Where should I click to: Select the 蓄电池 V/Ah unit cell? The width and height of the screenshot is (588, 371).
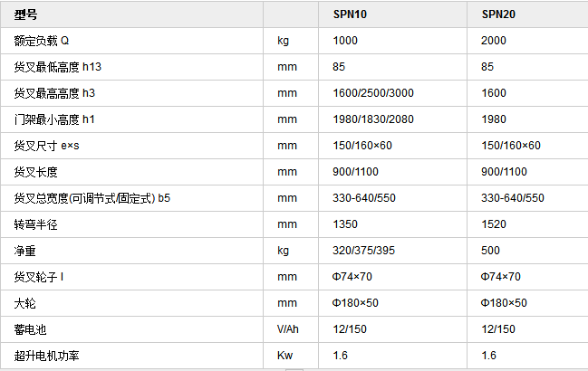click(x=287, y=329)
